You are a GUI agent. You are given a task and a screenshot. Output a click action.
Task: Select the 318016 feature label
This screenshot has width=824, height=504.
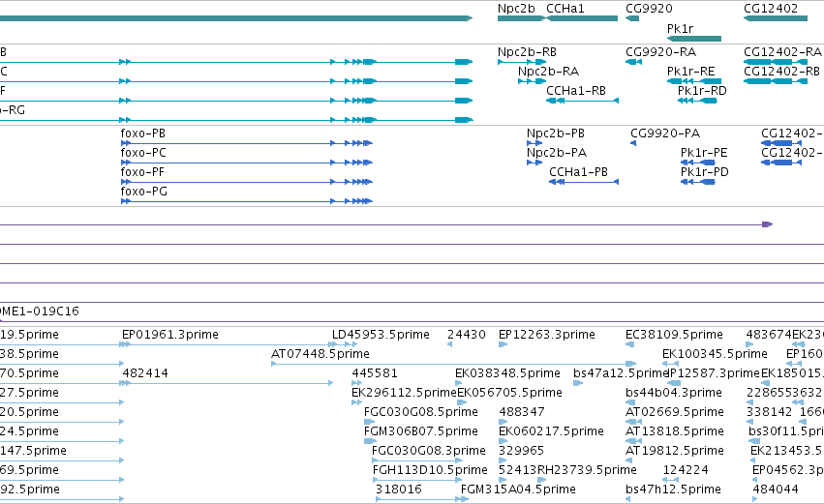[x=398, y=490]
